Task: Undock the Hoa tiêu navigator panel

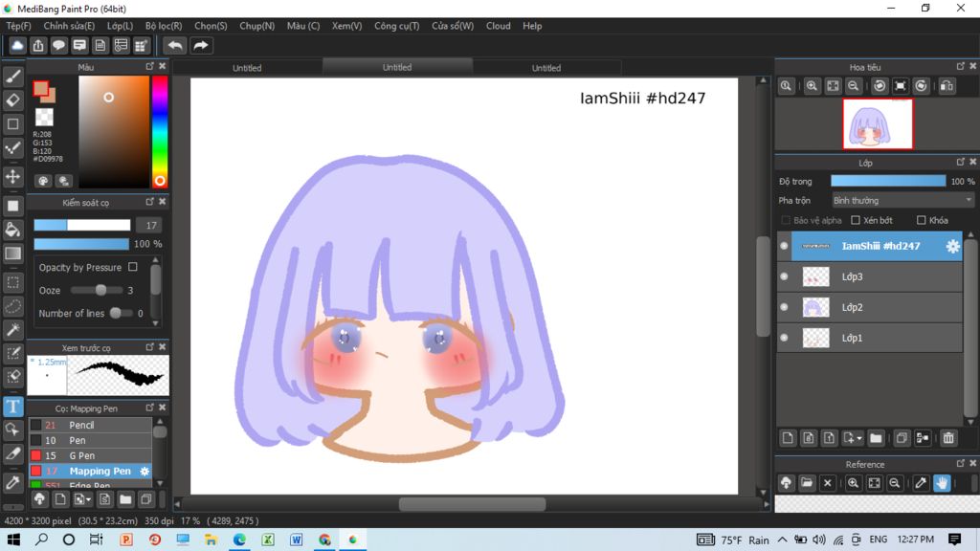Action: (961, 66)
